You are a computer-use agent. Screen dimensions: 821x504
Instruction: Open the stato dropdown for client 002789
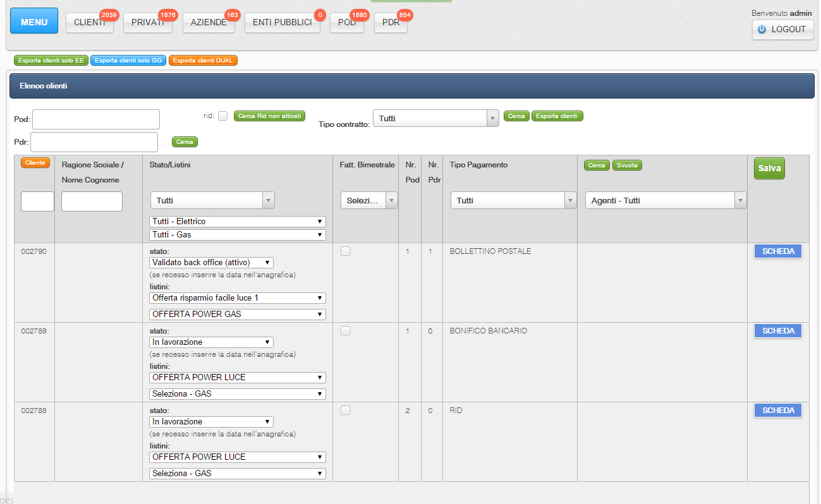(x=211, y=342)
